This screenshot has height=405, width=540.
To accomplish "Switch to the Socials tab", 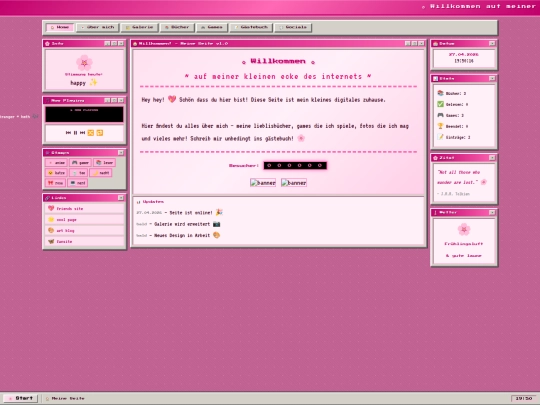I will point(293,27).
